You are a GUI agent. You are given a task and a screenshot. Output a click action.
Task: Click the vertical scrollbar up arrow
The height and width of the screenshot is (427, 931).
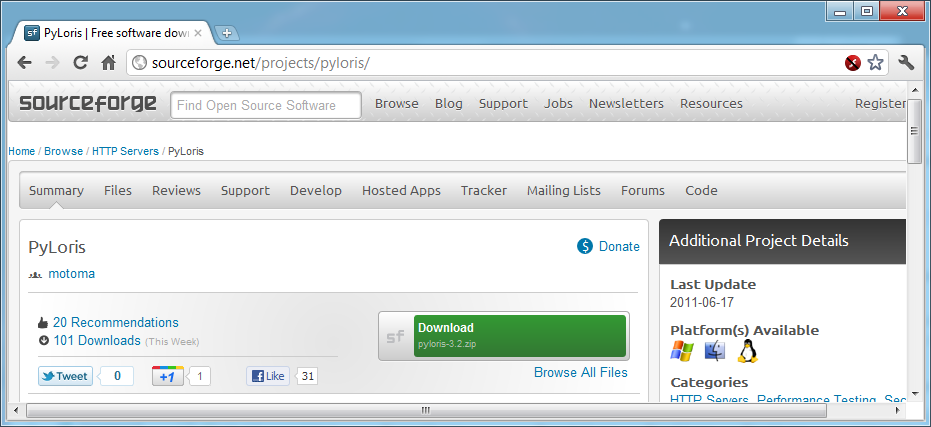click(x=914, y=90)
